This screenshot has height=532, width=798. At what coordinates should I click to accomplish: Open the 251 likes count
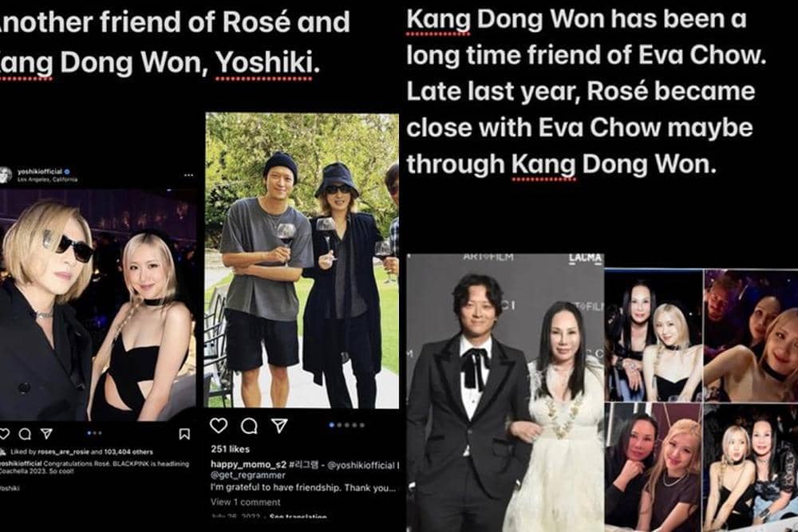(230, 449)
